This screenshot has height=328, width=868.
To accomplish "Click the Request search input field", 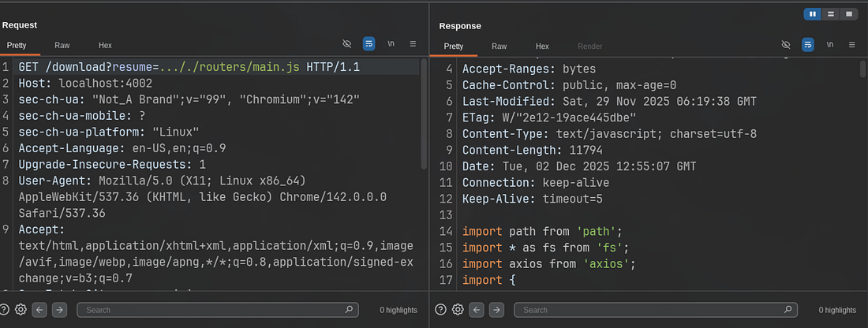I will coord(218,310).
